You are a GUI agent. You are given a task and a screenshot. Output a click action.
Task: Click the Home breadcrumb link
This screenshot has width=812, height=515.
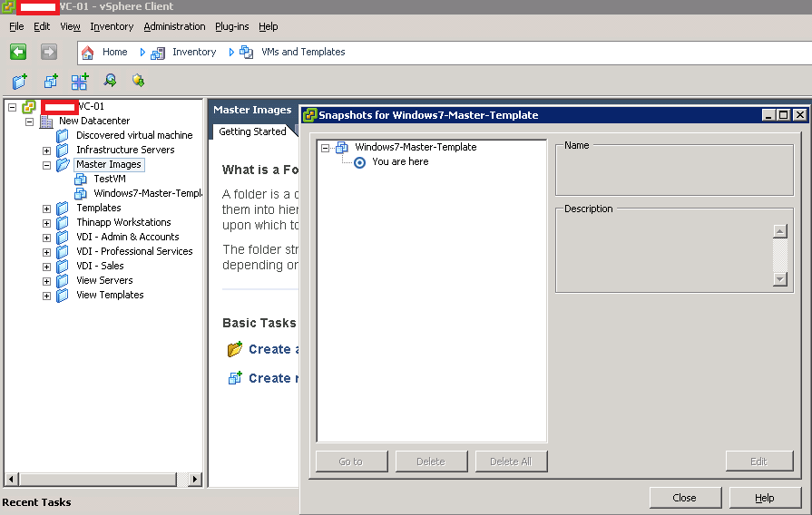point(114,52)
